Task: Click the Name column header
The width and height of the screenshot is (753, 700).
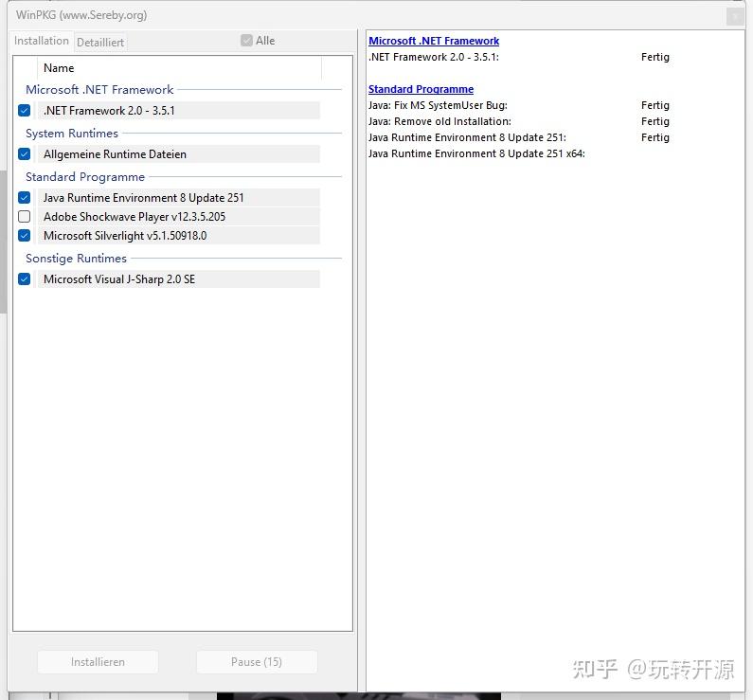Action: 179,68
